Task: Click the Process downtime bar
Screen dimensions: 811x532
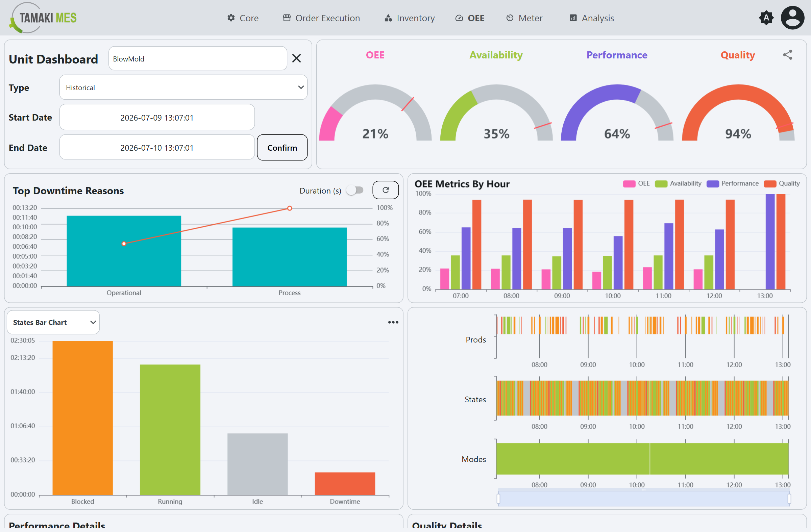Action: pyautogui.click(x=289, y=257)
